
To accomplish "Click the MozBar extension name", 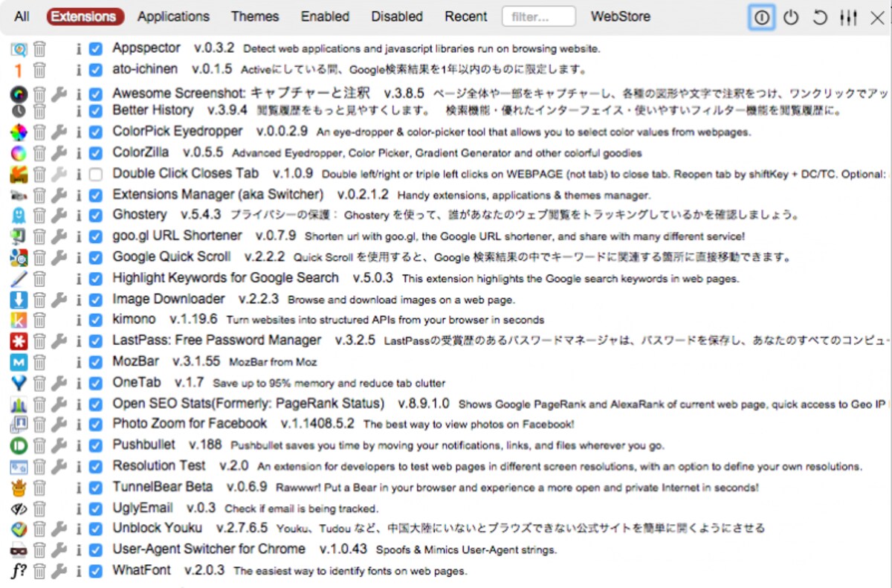I will (135, 362).
